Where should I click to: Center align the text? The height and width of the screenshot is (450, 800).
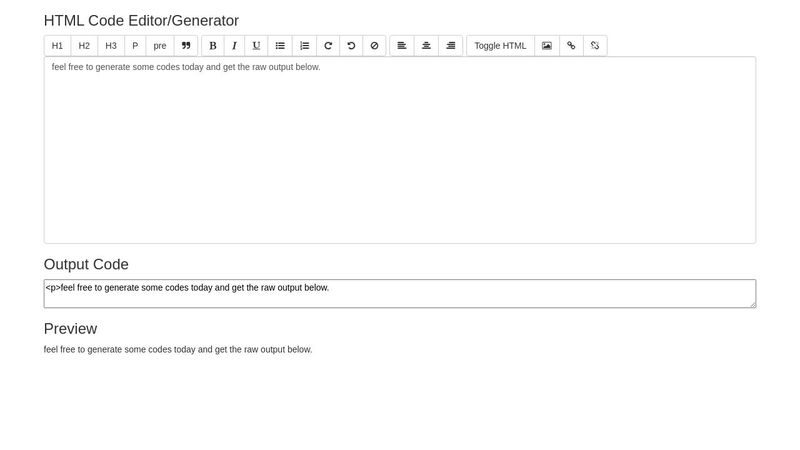(x=426, y=46)
